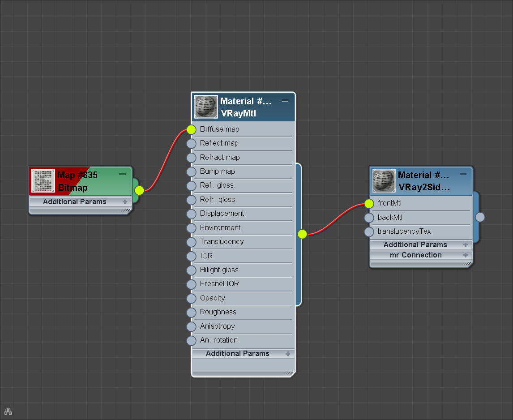Click the VRayMtl node output socket
513x420 pixels.
tap(302, 234)
